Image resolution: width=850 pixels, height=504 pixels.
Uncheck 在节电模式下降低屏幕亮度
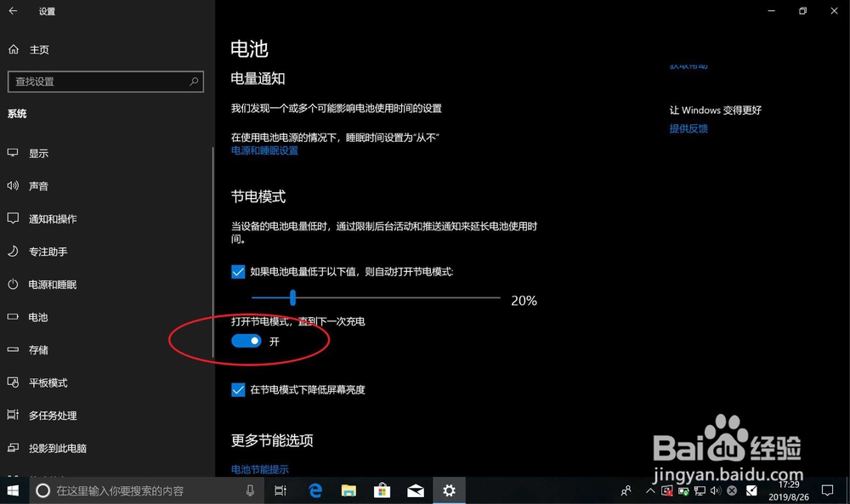point(238,389)
